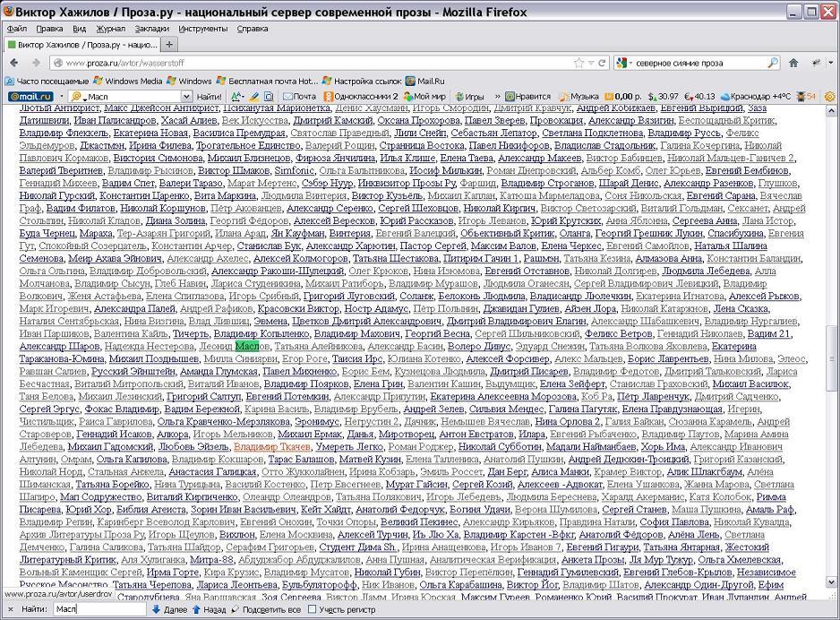Open the Mail.ru toolbar logo dropdown

[x=31, y=97]
